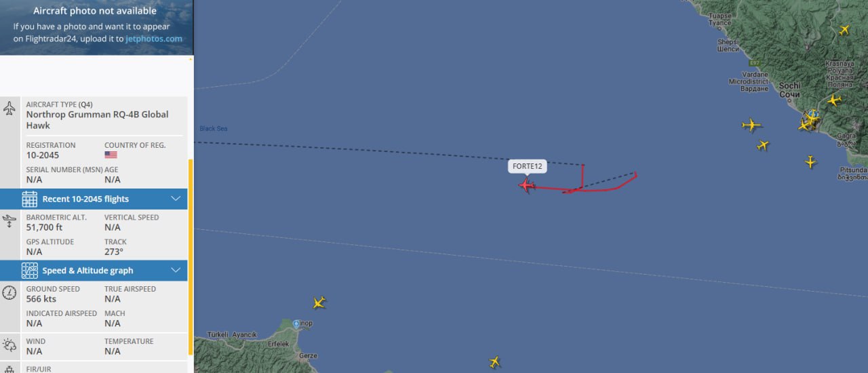Open the Recent 10-2045 flights section
868x373 pixels.
[94, 199]
